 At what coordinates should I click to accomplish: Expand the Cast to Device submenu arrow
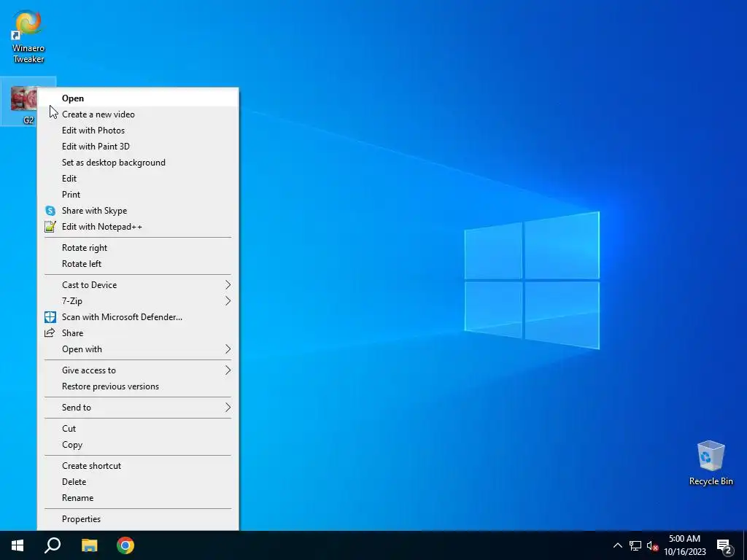(x=228, y=285)
